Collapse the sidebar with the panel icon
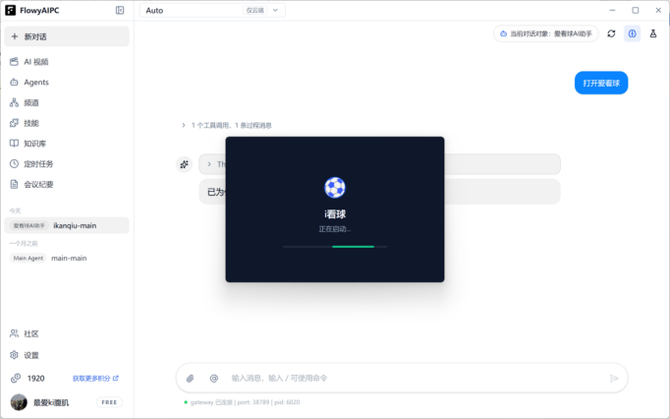670x419 pixels. (x=120, y=10)
